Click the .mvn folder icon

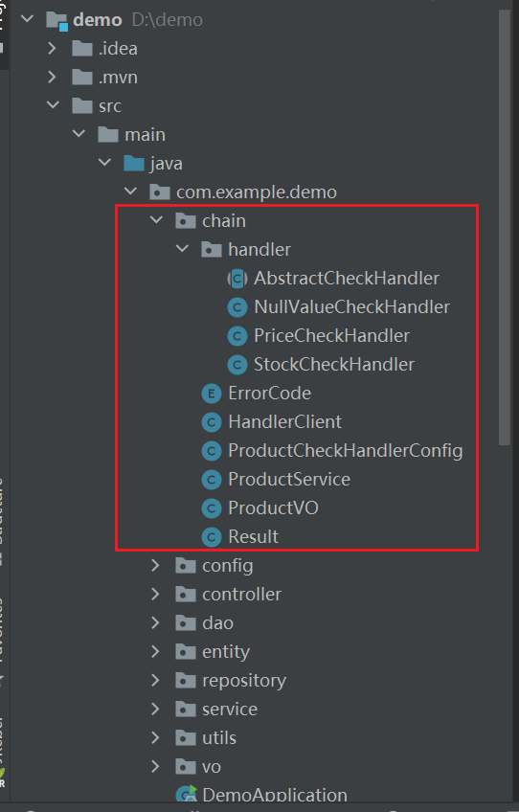click(x=82, y=78)
